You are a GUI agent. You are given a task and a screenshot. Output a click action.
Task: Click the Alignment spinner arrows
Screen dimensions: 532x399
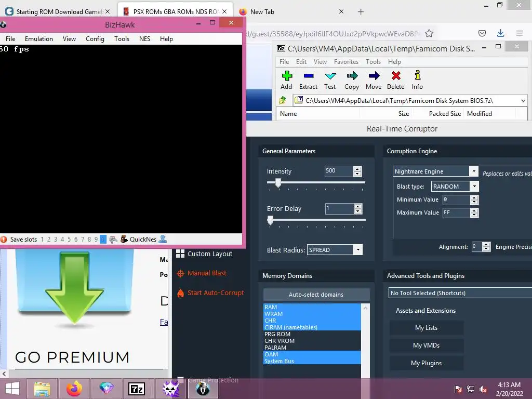(486, 247)
